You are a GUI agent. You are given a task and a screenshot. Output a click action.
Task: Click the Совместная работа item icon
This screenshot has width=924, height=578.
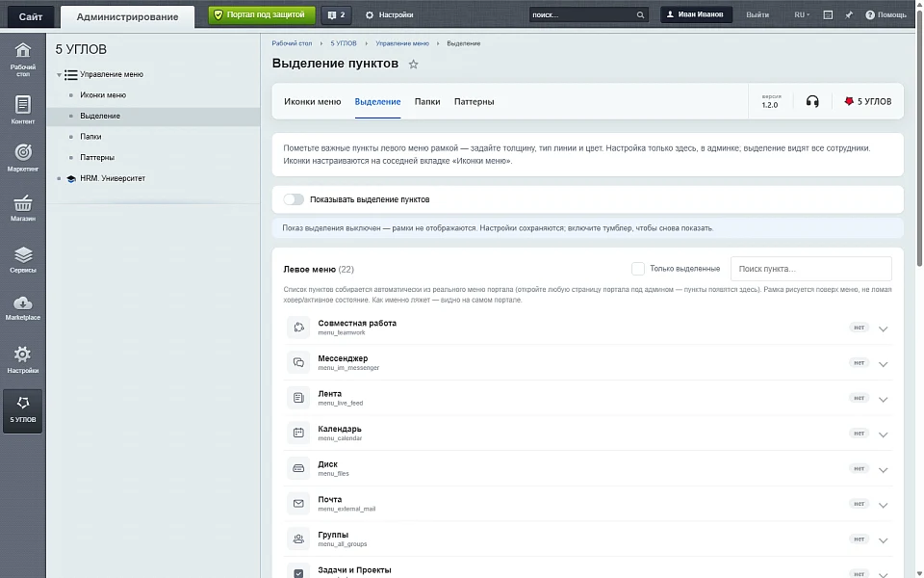(298, 328)
